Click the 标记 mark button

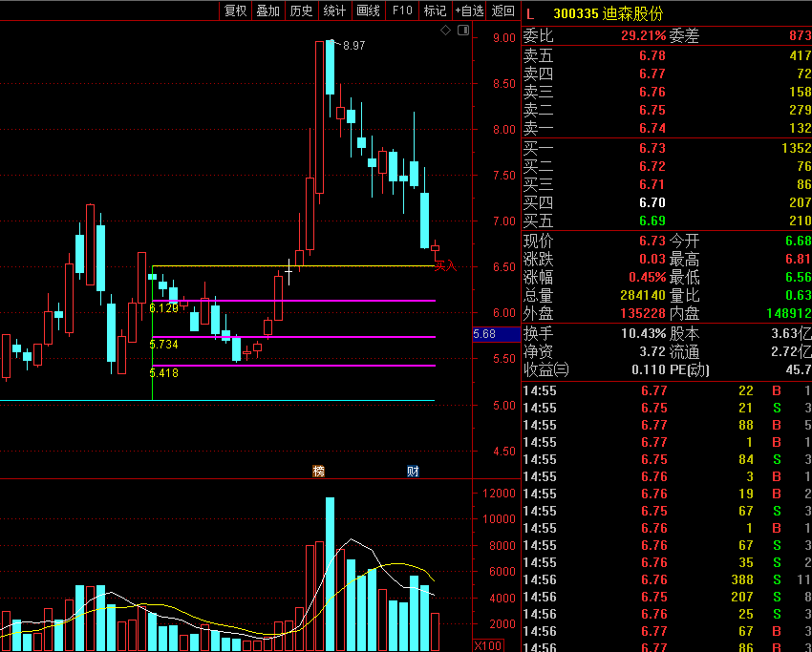[x=435, y=11]
